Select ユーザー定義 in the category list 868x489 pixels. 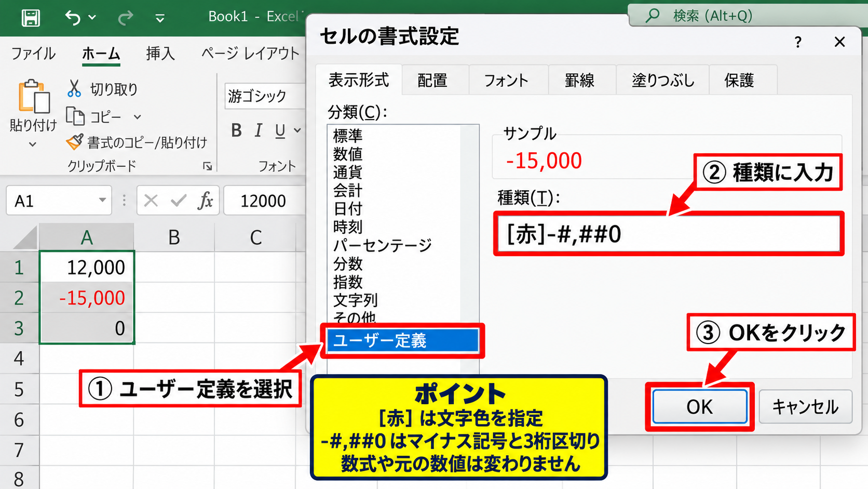pos(403,340)
